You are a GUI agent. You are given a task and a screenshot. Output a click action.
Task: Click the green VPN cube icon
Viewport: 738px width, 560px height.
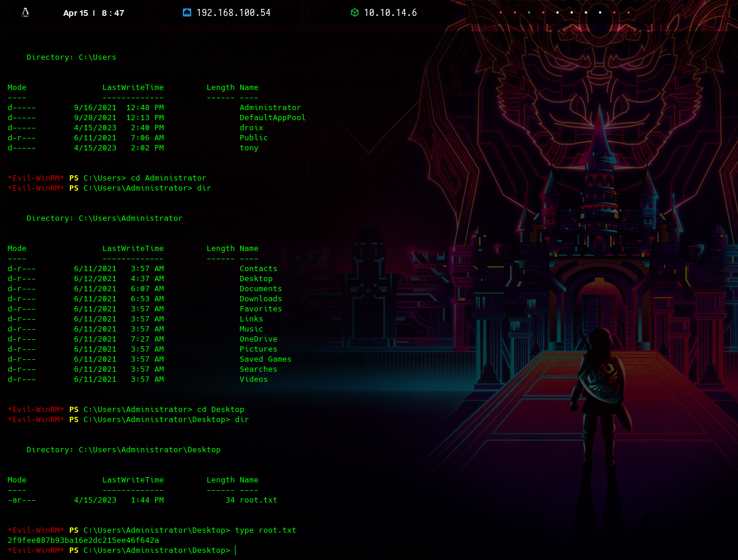tap(355, 12)
